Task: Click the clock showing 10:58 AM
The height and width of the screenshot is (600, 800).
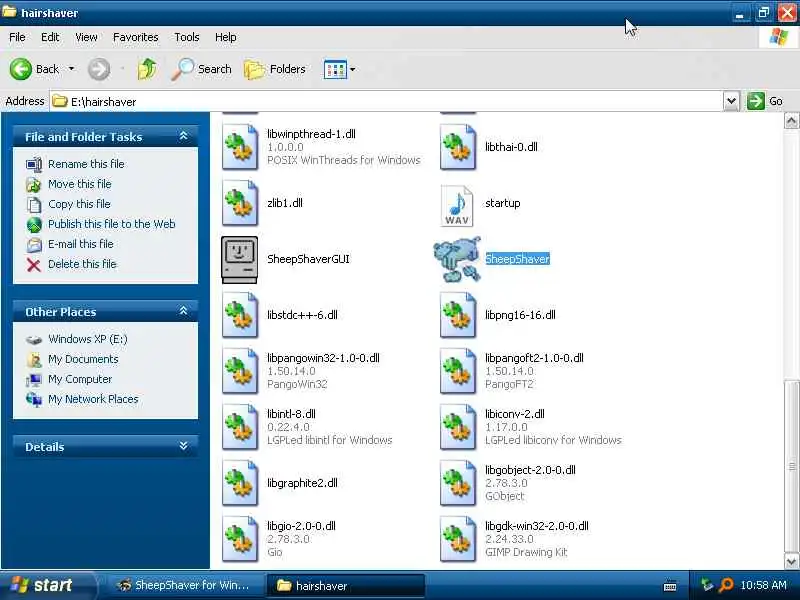Action: click(x=763, y=585)
